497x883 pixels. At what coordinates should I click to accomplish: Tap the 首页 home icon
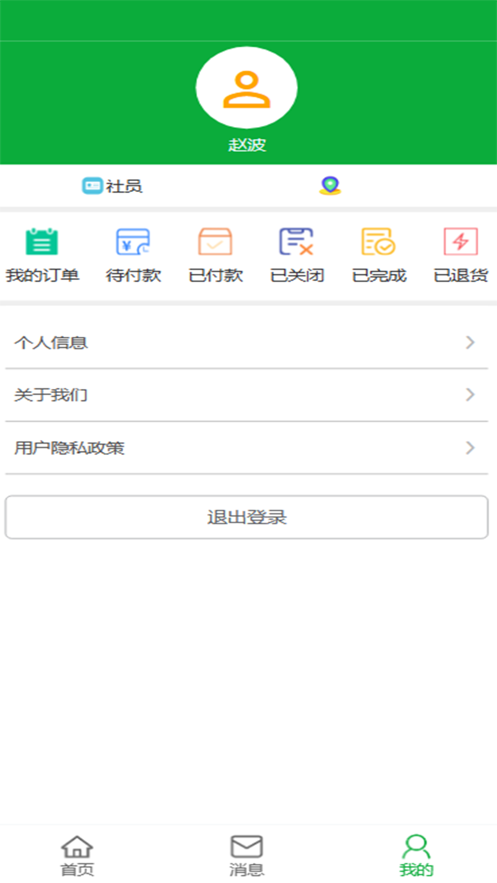pyautogui.click(x=77, y=846)
